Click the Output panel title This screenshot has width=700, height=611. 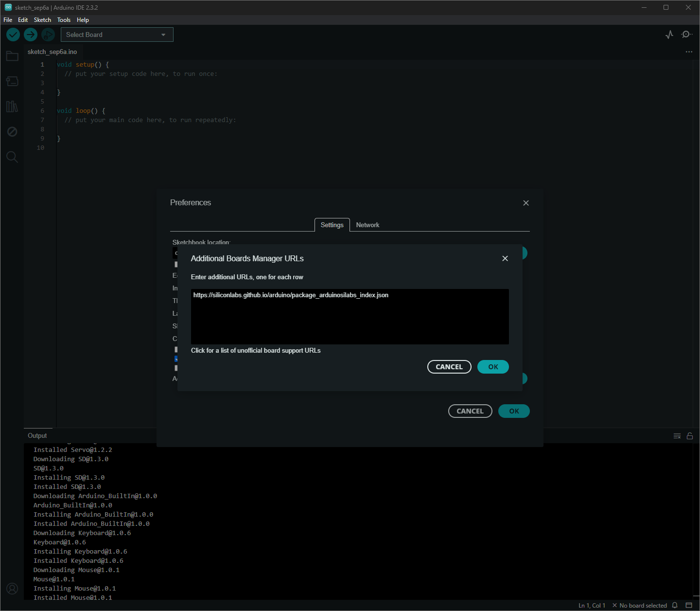coord(37,436)
